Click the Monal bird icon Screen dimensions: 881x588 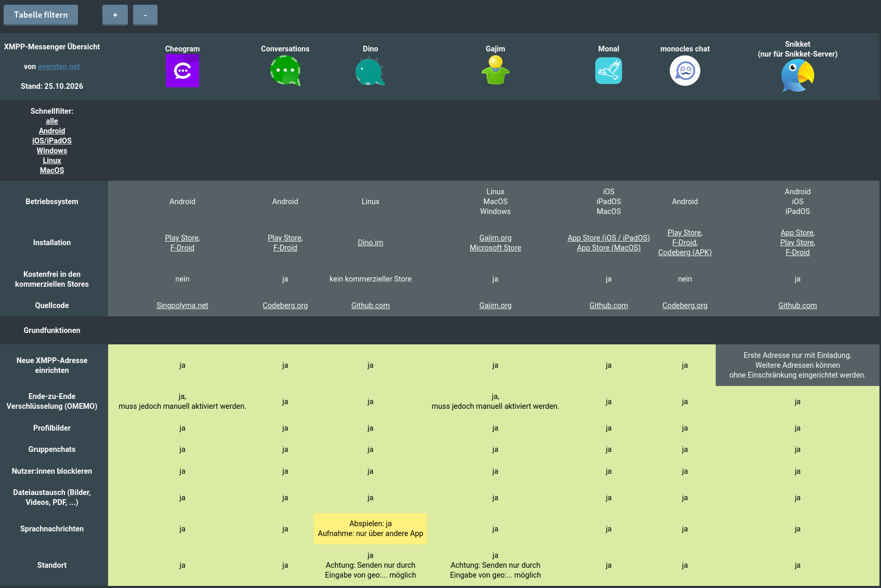click(x=609, y=71)
